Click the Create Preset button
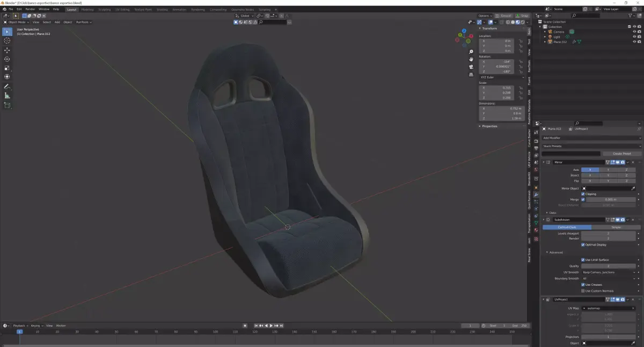Viewport: 644px width, 347px height. (x=621, y=154)
